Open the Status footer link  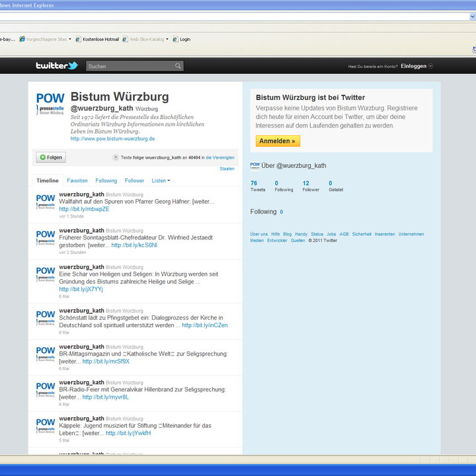pos(317,234)
